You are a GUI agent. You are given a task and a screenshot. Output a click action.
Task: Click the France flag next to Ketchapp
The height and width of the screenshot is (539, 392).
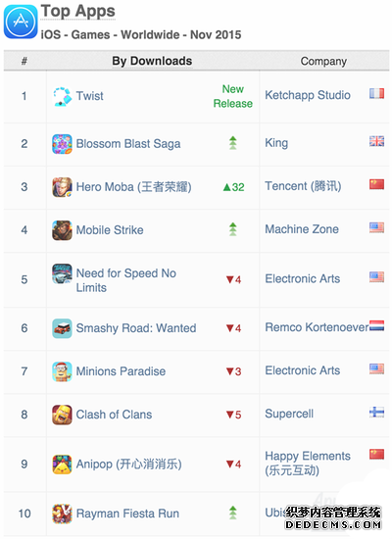click(377, 93)
